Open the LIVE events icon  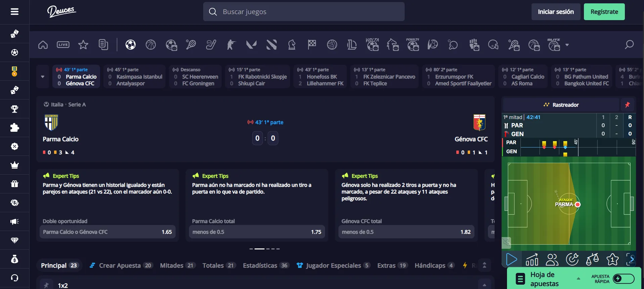63,45
